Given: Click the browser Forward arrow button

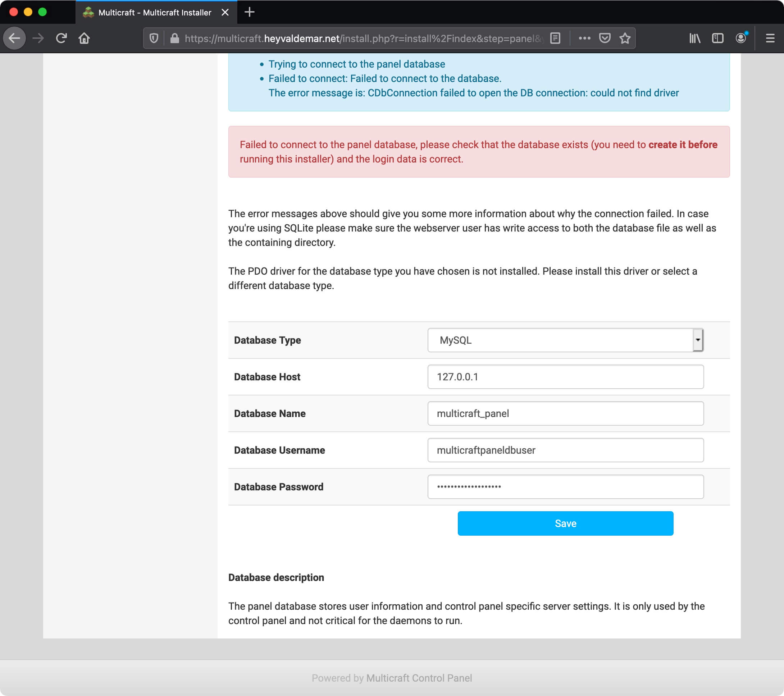Looking at the screenshot, I should (x=38, y=38).
